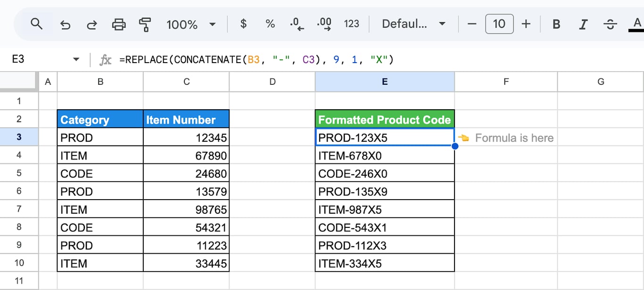Select column A header

pos(48,81)
